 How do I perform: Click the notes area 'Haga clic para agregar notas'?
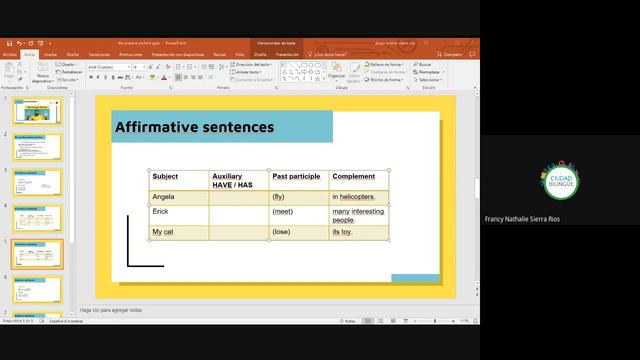(111, 310)
